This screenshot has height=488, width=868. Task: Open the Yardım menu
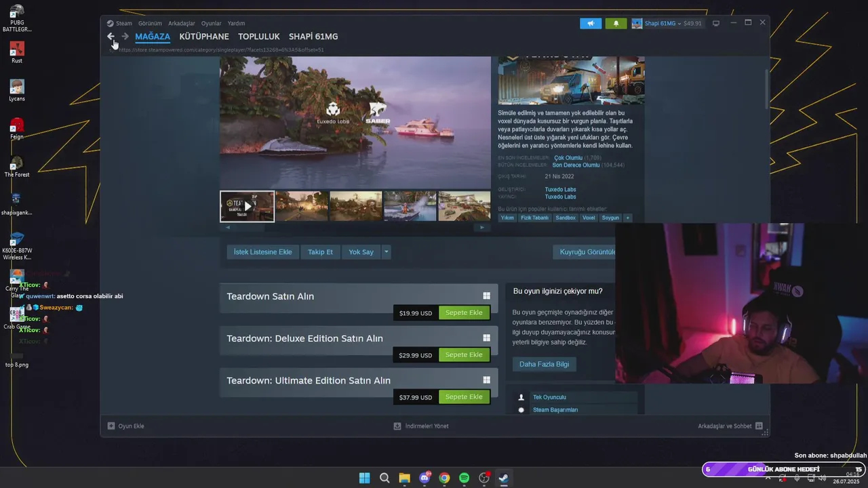click(236, 23)
